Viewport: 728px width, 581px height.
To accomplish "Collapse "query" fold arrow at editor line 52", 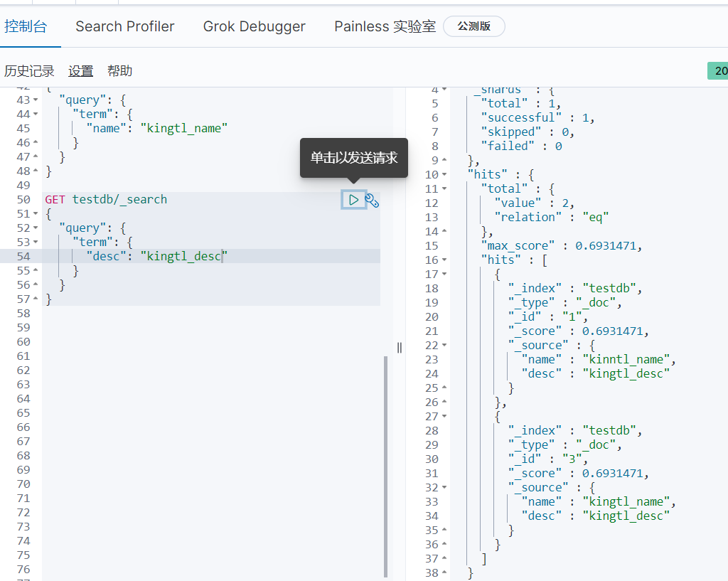I will 36,228.
